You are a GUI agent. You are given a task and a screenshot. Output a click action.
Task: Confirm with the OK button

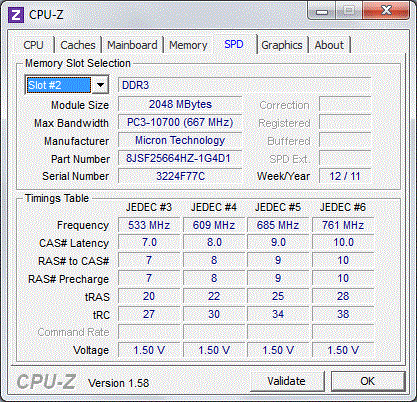tap(368, 381)
